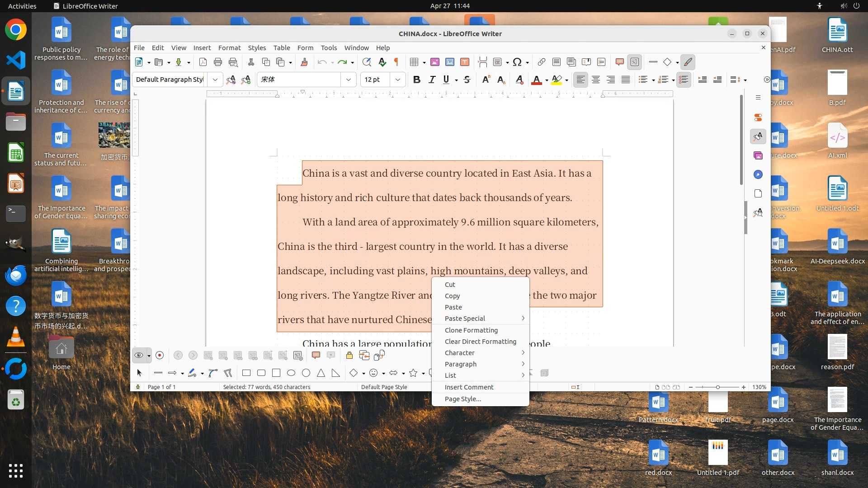This screenshot has height=488, width=868.
Task: Click the Strikethrough formatting icon
Action: pos(467,80)
